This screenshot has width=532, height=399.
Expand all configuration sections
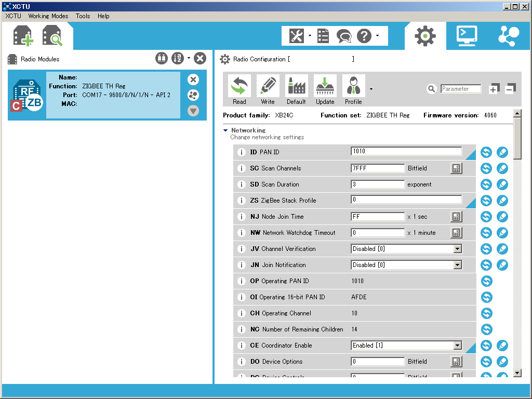click(494, 88)
